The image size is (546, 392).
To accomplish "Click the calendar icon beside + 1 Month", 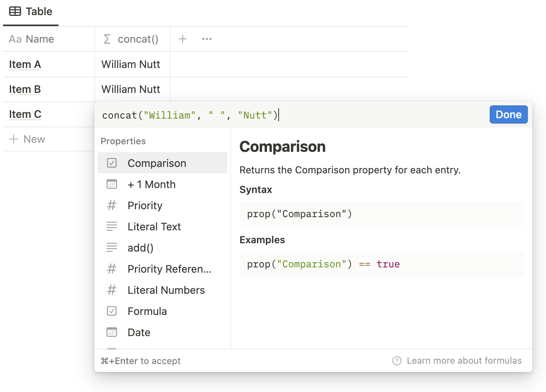I will [112, 184].
